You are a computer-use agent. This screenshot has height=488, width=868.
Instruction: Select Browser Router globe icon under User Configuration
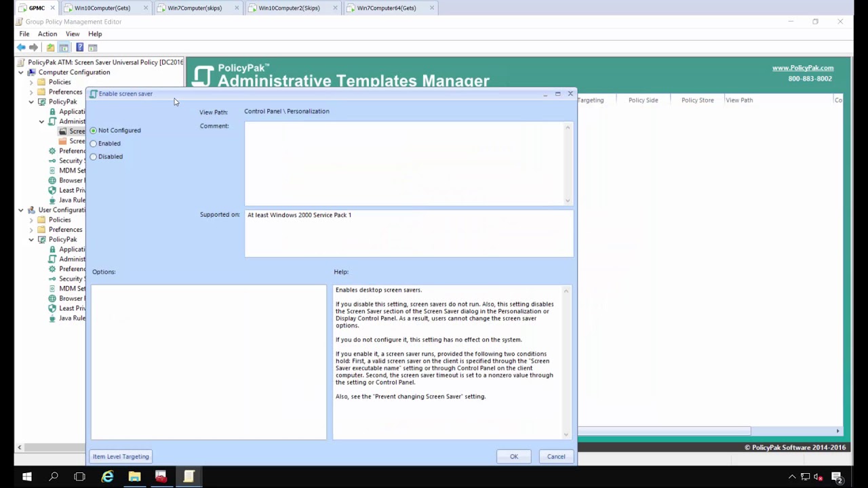tap(52, 298)
